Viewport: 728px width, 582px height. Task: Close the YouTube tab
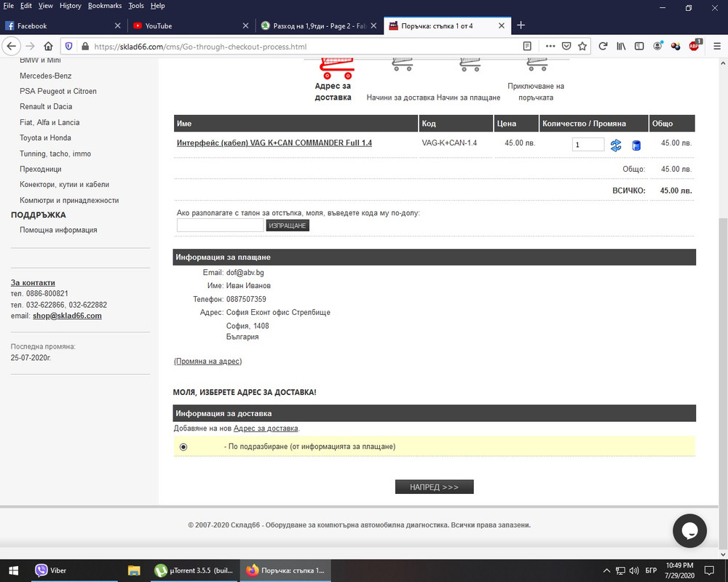pos(245,26)
